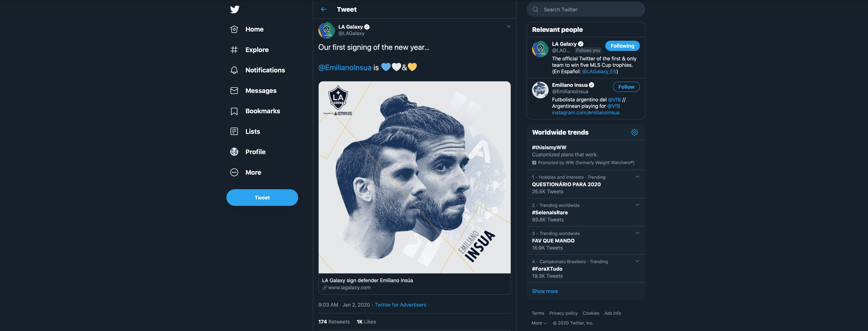Open the tweet options chevron
The image size is (868, 331).
508,27
